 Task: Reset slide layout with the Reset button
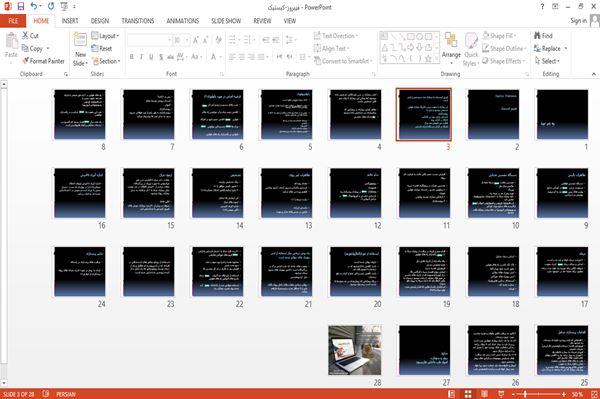pos(102,49)
